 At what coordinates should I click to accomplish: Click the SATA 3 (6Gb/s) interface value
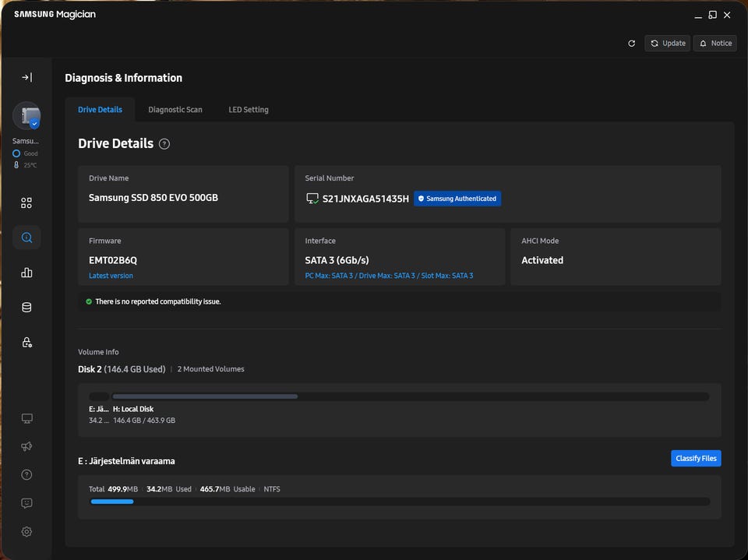(337, 260)
